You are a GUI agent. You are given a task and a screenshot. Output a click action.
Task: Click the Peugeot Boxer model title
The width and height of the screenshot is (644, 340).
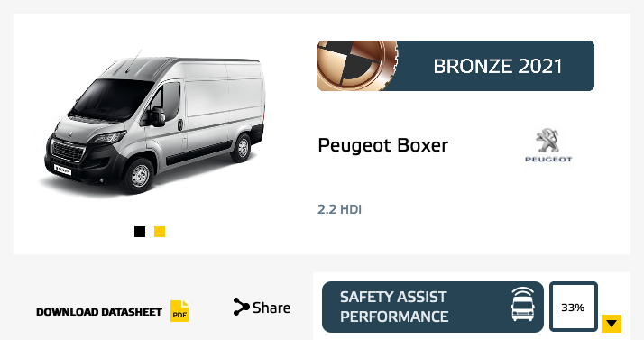tap(382, 145)
